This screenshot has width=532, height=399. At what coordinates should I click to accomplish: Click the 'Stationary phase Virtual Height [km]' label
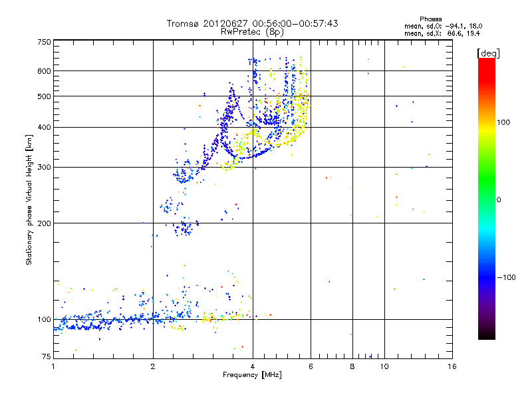(29, 200)
